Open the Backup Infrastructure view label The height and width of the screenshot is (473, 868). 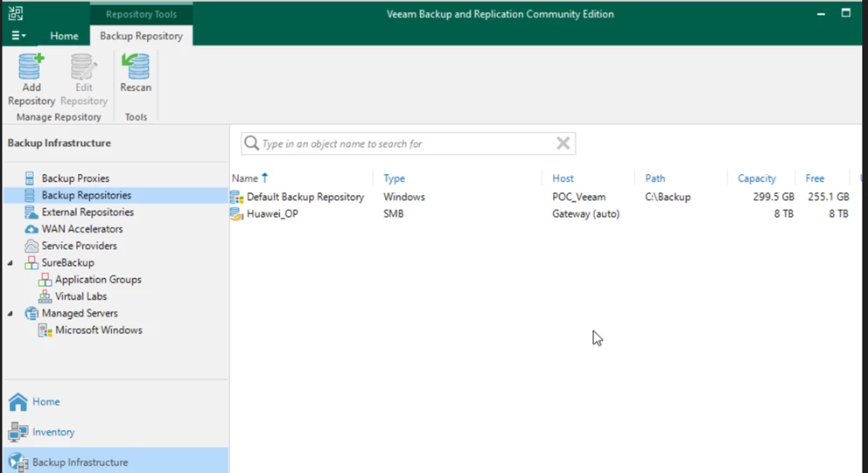click(x=80, y=463)
